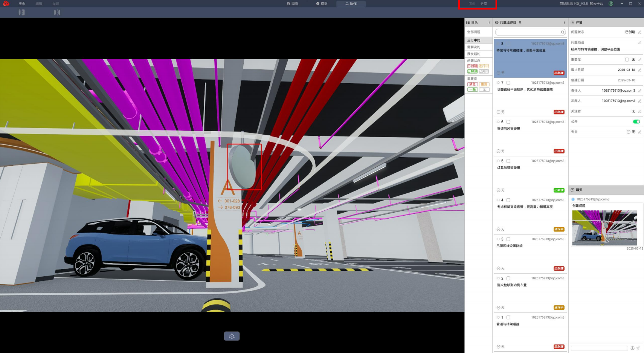Click the user account icon in title bar

611,3
